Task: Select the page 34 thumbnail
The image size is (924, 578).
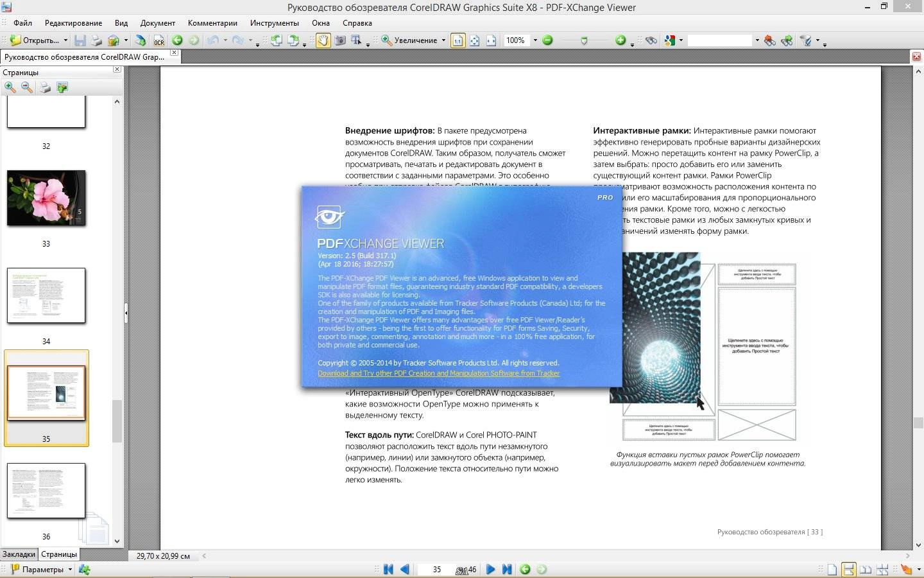Action: (x=46, y=295)
